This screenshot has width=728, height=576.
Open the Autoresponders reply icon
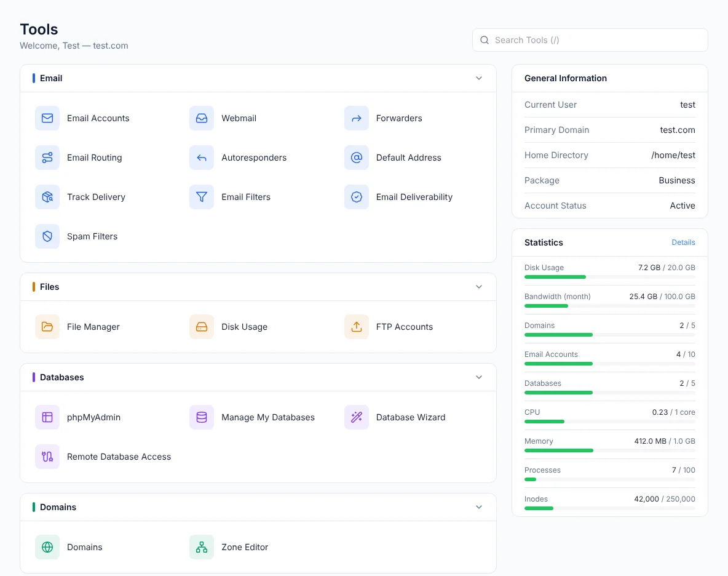click(x=202, y=158)
